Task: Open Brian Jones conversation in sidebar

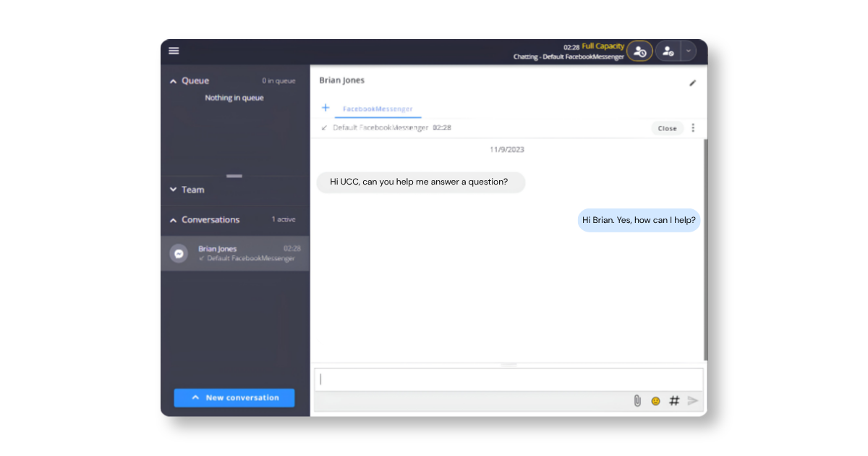Action: coord(234,253)
